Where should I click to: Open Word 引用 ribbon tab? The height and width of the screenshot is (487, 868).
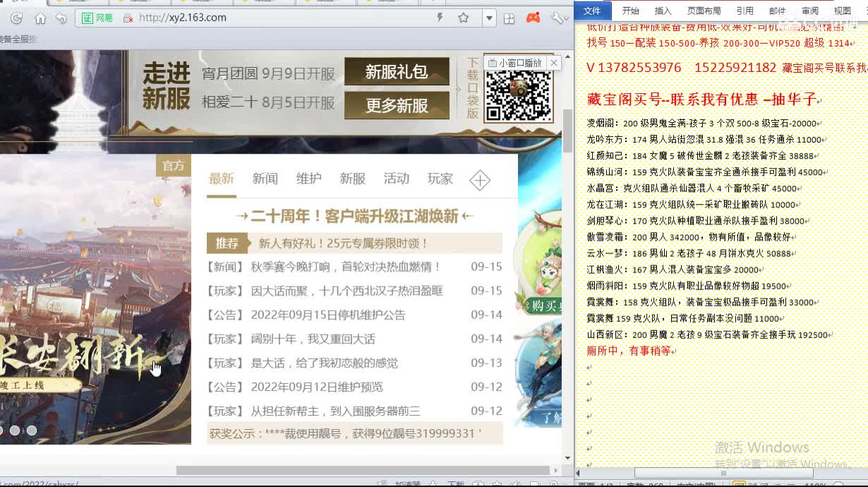click(x=745, y=11)
